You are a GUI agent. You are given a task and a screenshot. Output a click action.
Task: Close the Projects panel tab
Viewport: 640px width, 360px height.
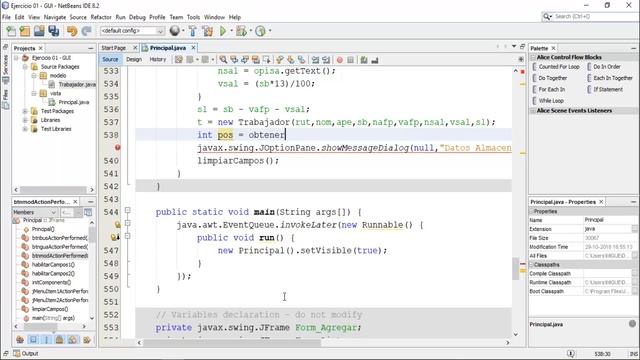40,48
